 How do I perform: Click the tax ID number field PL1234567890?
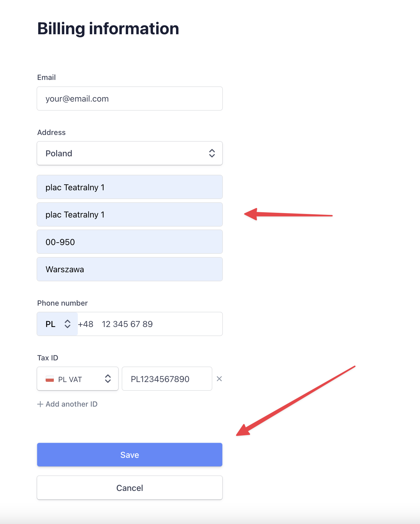(167, 379)
